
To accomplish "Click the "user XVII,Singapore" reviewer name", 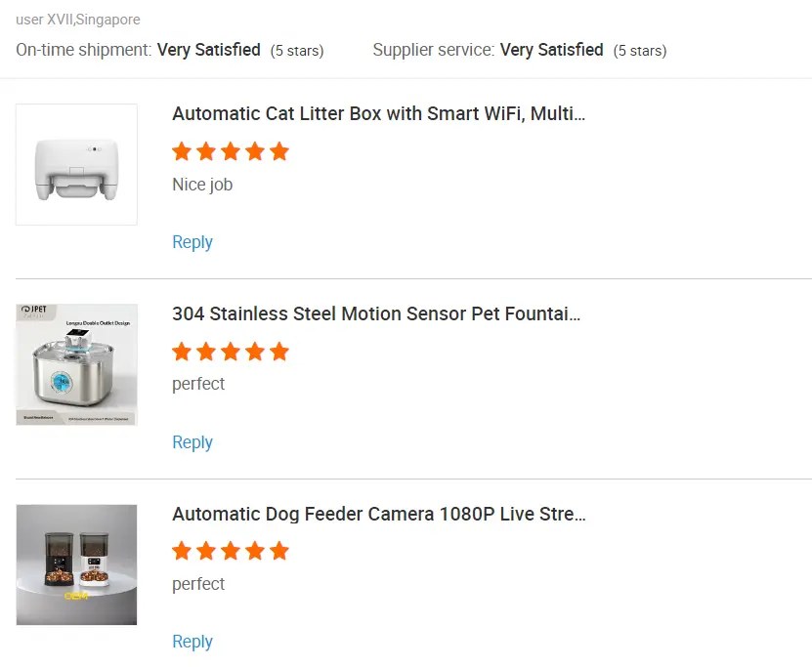I will [78, 20].
